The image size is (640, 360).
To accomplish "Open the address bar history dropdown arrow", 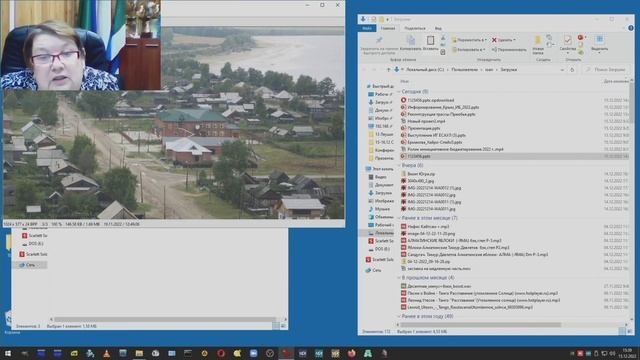I will pos(562,70).
